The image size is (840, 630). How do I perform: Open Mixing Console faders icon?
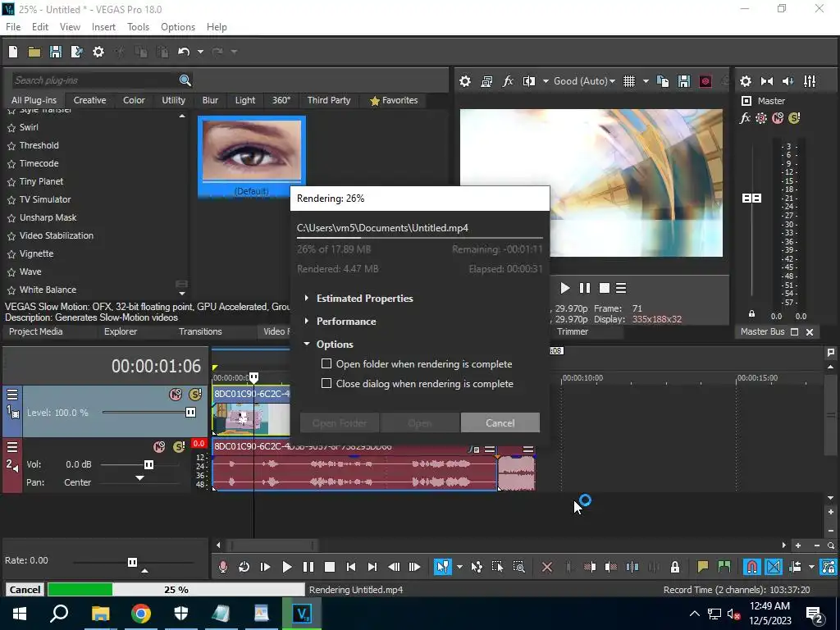pos(810,81)
